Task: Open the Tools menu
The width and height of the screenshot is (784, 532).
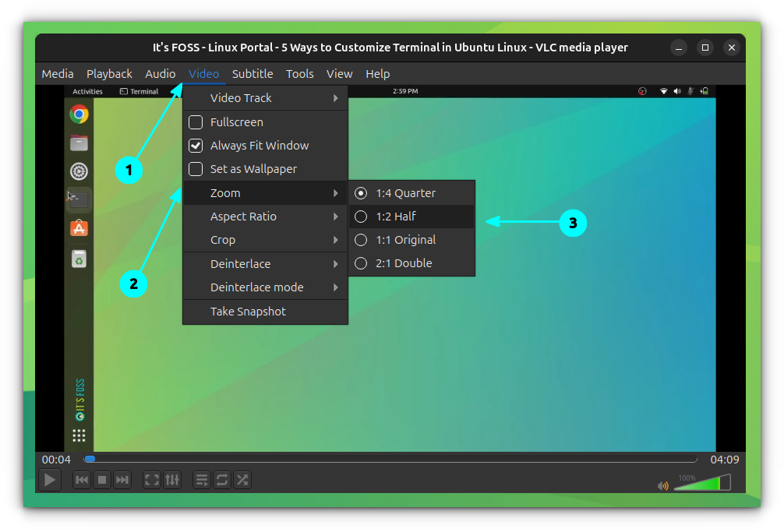Action: click(299, 74)
